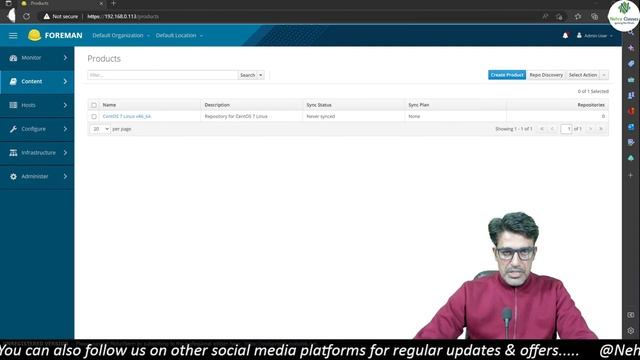Go to the first page of results
The height and width of the screenshot is (360, 640).
pos(542,129)
